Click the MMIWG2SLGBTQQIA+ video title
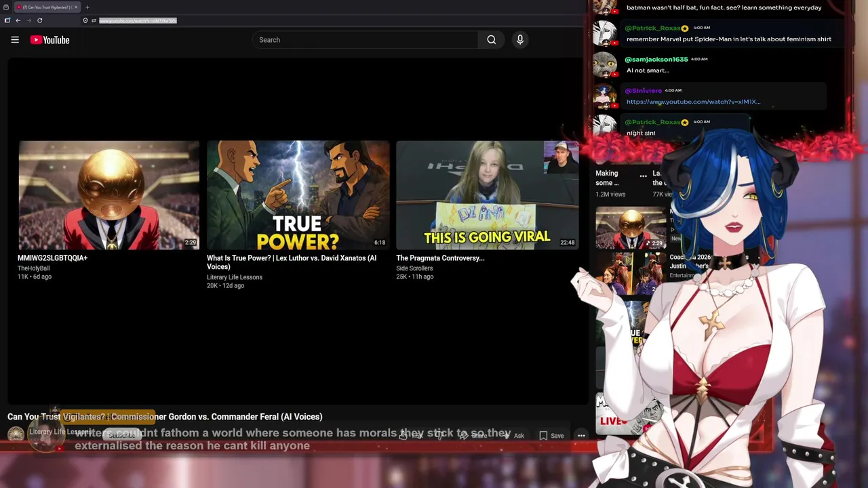The image size is (868, 488). point(52,258)
